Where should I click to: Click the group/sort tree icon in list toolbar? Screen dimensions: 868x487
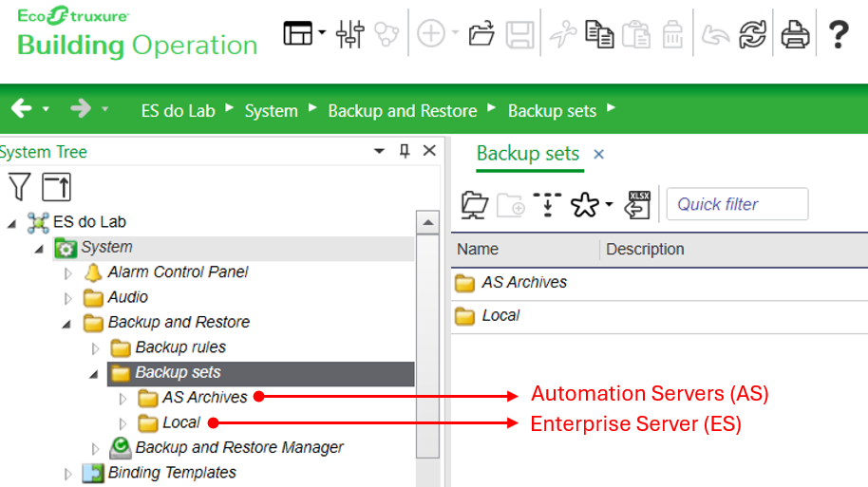(547, 204)
